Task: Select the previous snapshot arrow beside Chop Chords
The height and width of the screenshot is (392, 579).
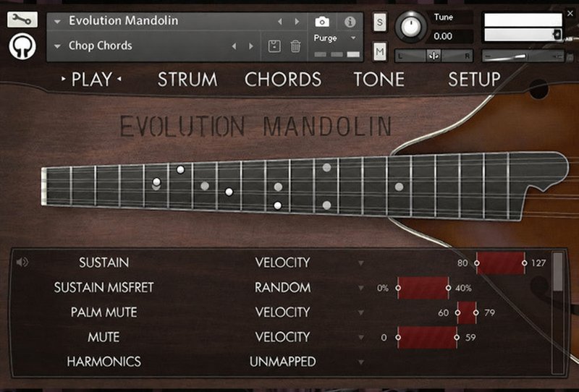Action: point(234,46)
